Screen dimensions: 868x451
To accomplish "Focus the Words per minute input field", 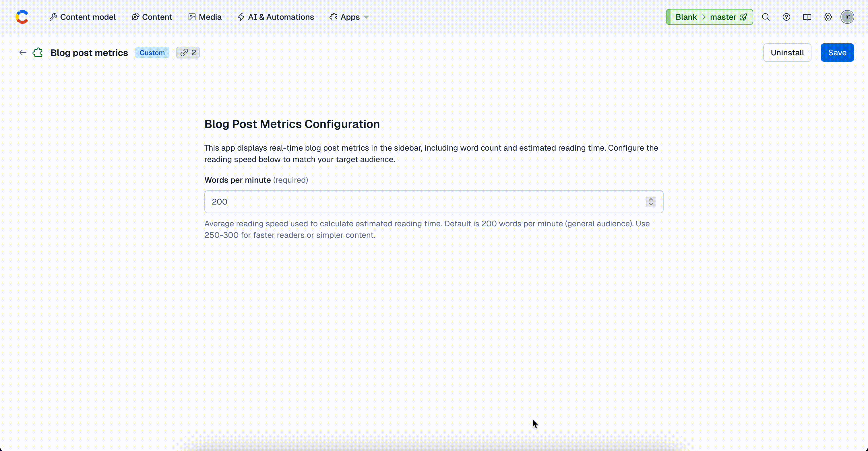I will [x=421, y=202].
